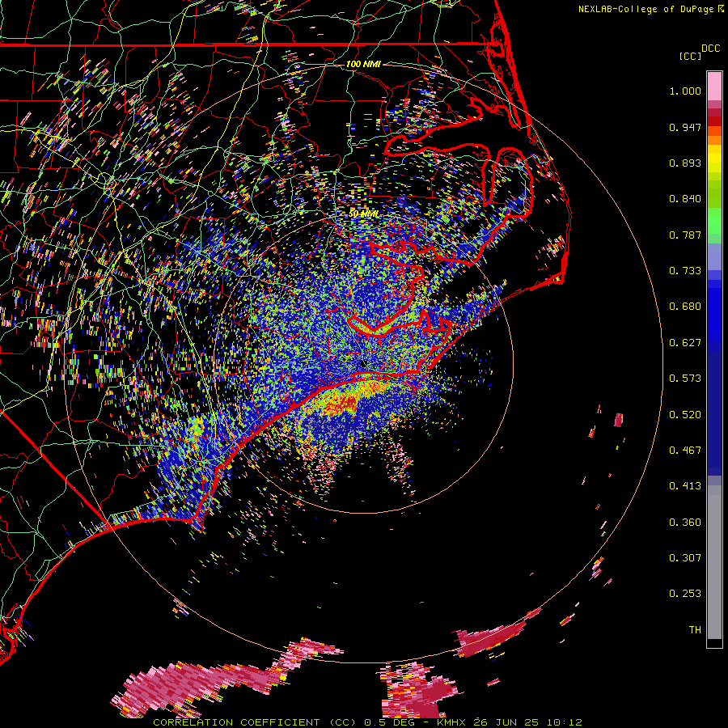Screen dimensions: 728x728
Task: Click the NEXLAB-College of DuPage label
Action: point(646,9)
